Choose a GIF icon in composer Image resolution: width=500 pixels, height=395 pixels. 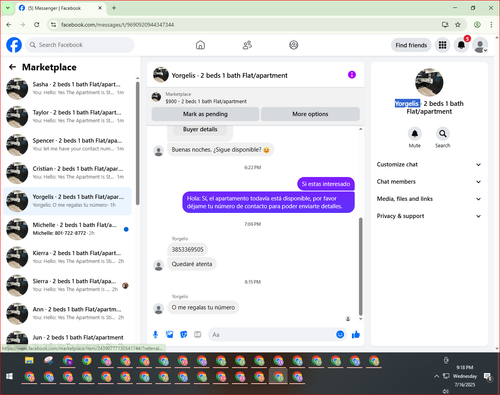pos(198,334)
